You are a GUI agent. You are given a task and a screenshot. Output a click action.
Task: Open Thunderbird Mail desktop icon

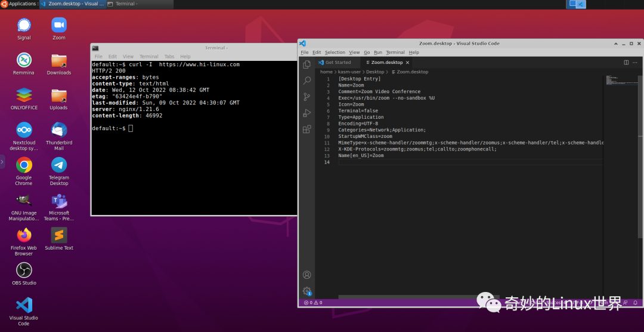point(58,136)
